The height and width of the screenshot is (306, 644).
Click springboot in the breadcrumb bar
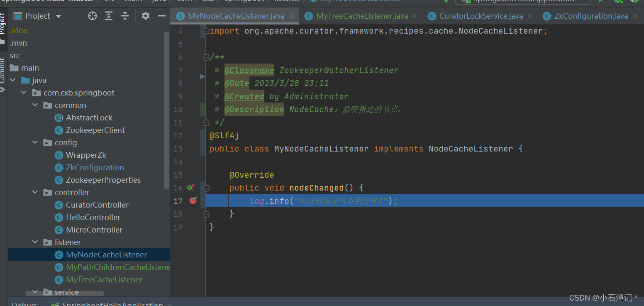pos(244,1)
